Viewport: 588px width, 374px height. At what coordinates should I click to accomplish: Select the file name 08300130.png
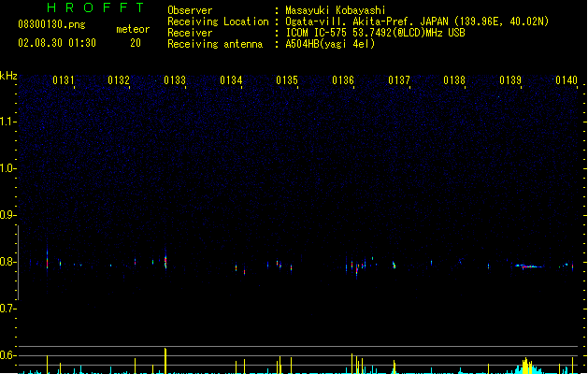(51, 24)
